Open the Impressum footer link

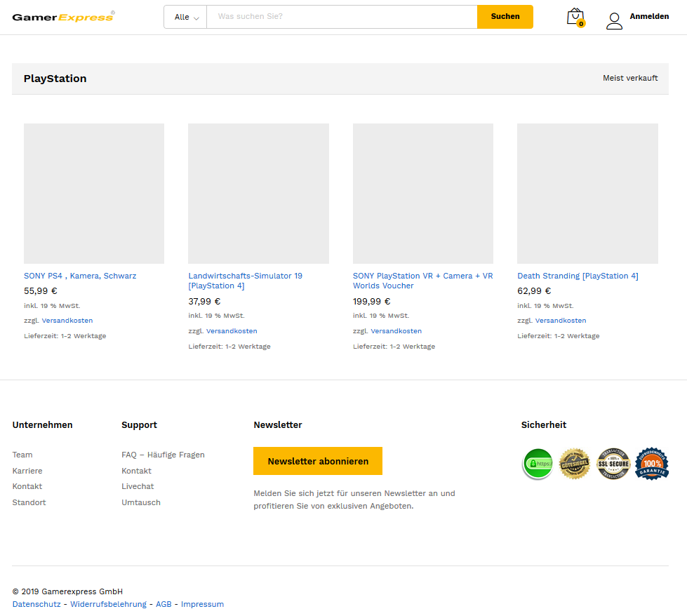pyautogui.click(x=202, y=604)
